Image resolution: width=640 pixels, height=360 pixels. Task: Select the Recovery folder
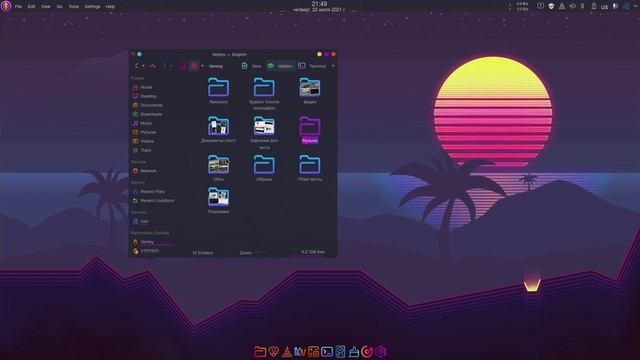pyautogui.click(x=218, y=91)
